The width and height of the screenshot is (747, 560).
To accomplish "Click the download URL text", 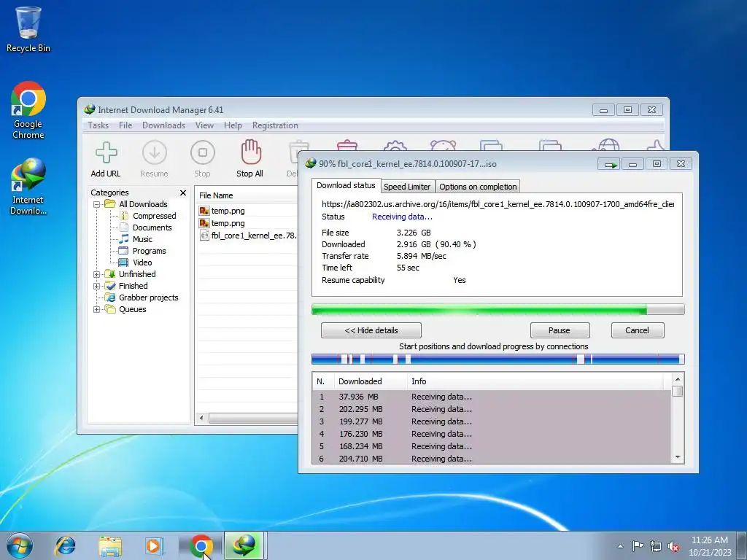I will 498,204.
